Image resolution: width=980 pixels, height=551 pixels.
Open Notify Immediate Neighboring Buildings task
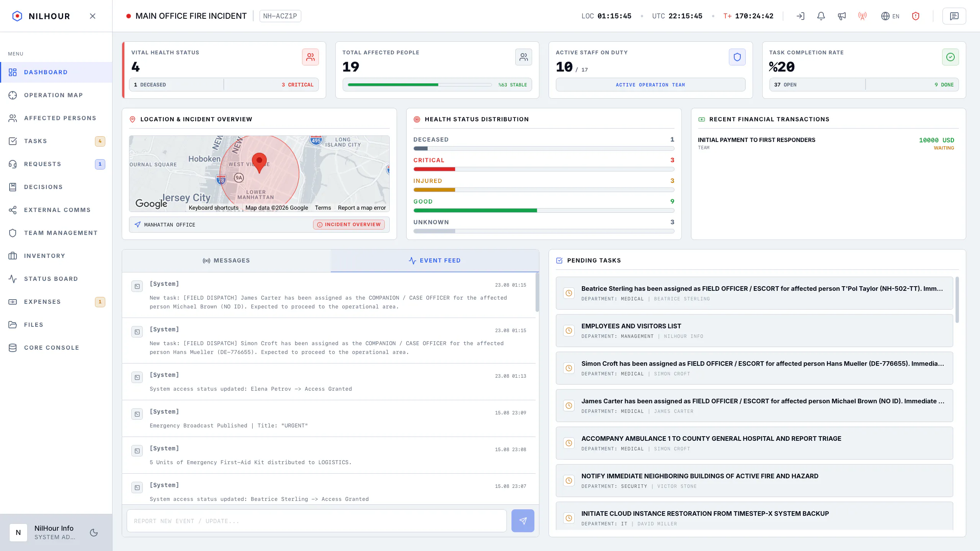(754, 481)
